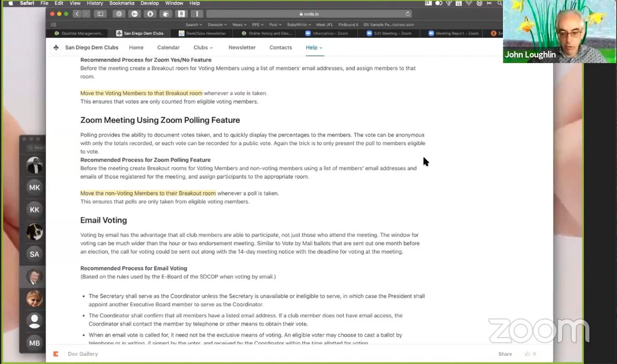
Task: Open the favorites grid icon in bookmarks bar
Action: (53, 25)
